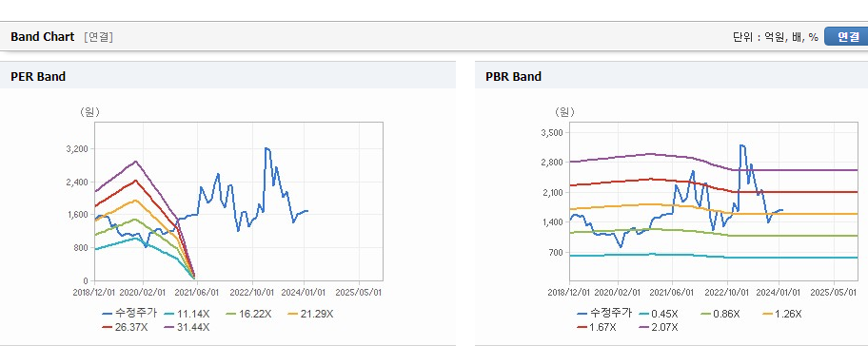This screenshot has width=868, height=346.
Task: Toggle 수정주가 series in PBR Band legend
Action: coord(604,314)
